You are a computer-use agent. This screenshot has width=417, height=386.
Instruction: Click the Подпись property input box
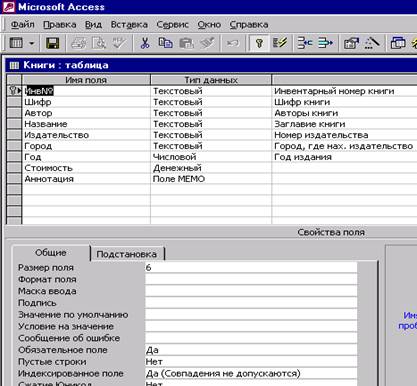pyautogui.click(x=251, y=303)
